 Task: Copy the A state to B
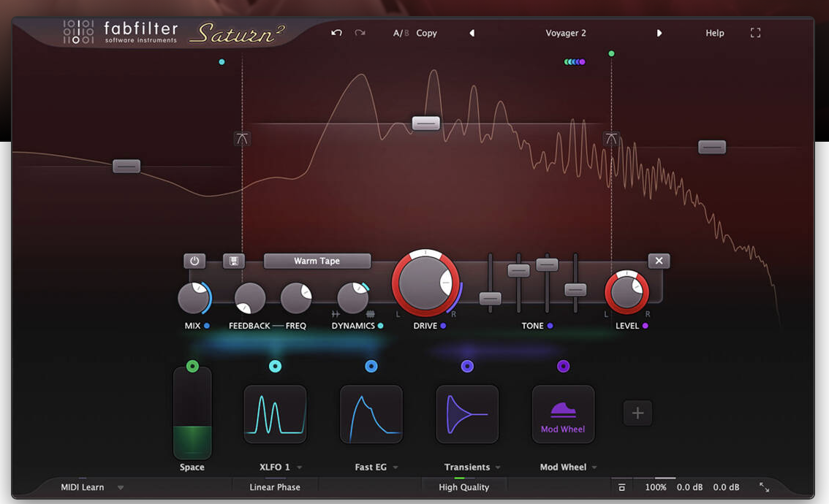426,33
